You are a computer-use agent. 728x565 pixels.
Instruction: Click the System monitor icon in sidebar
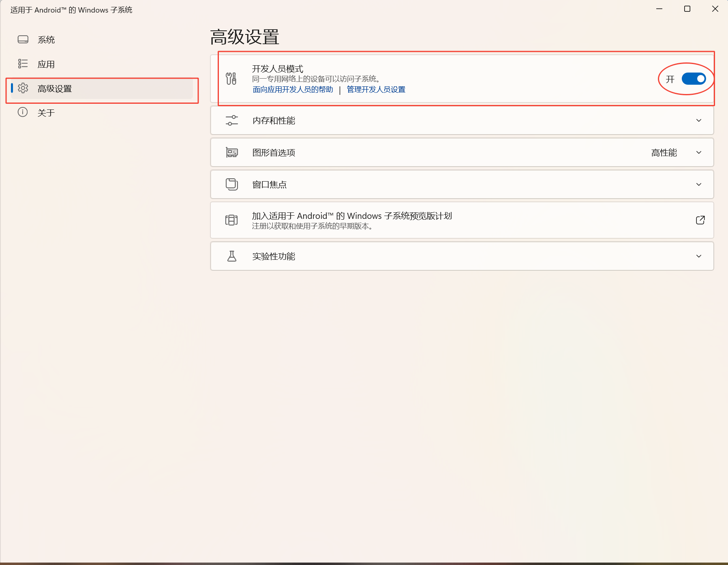coord(23,39)
